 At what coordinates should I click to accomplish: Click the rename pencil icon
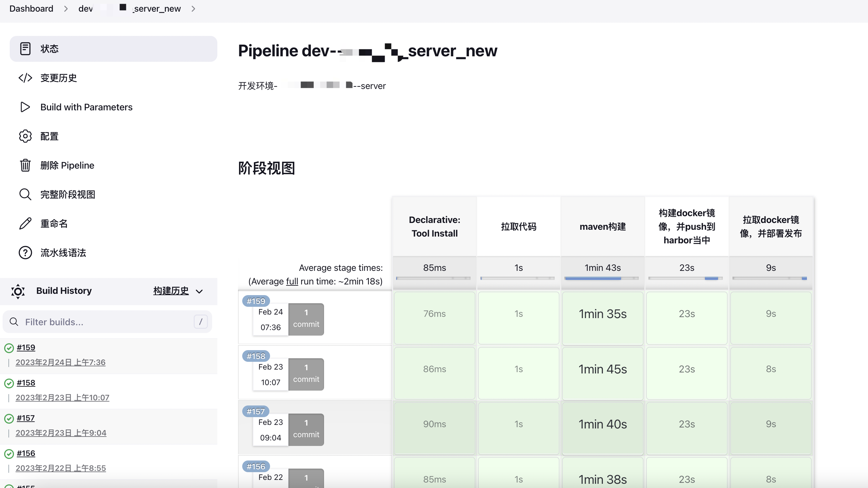pos(25,224)
